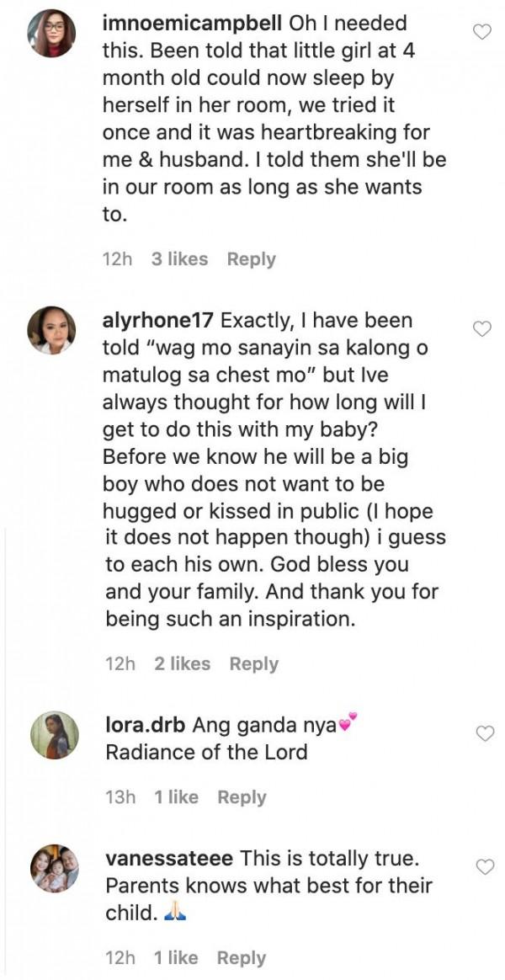505x980 pixels.
Task: See 1 like on lora.drb's comment
Action: click(176, 796)
